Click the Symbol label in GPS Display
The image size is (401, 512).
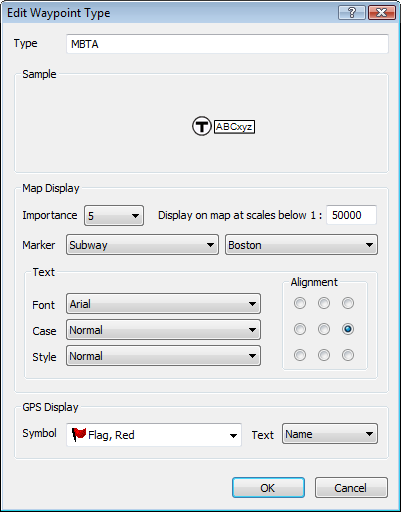39,433
